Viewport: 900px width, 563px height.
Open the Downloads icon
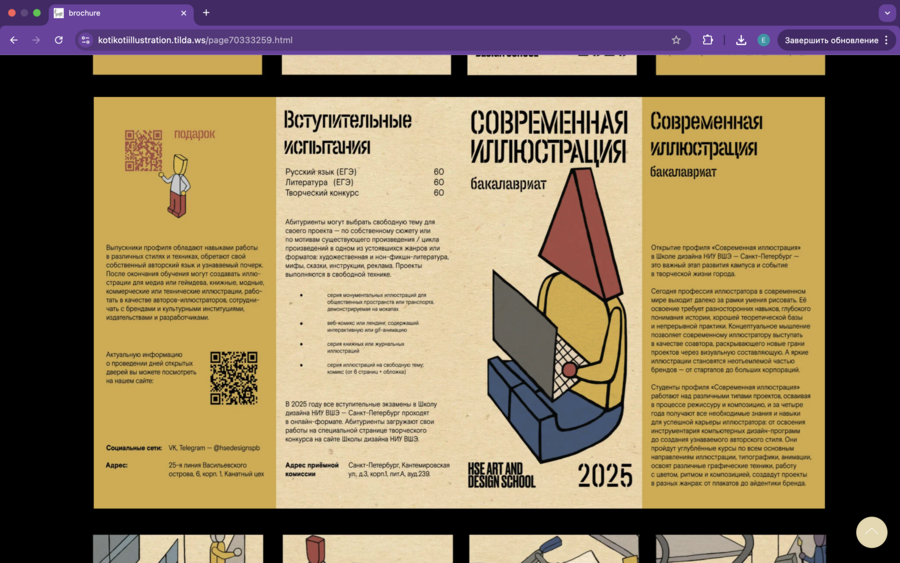(741, 40)
